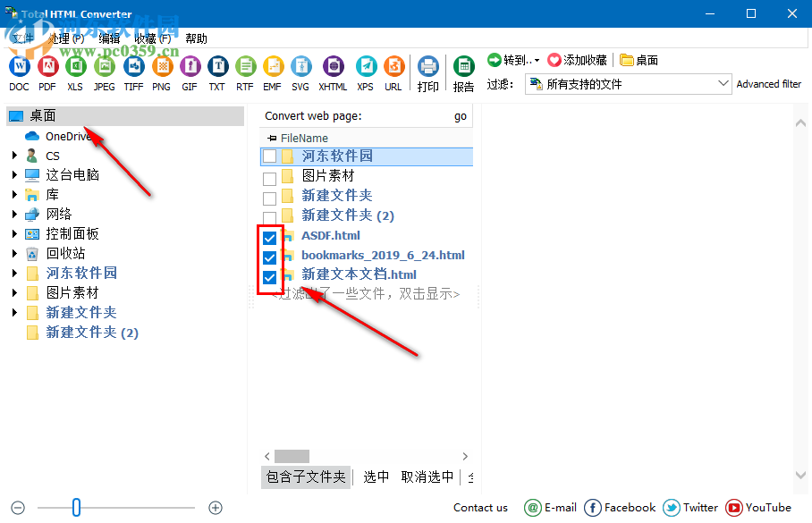Click the 过滤出了一些文件 hidden files notice
This screenshot has width=812, height=523.
[366, 294]
